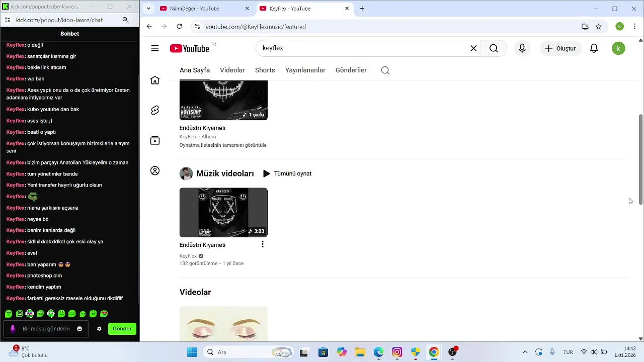Screen dimensions: 644x362
Task: Open tab search dropdown in Chrome
Action: tap(148, 9)
